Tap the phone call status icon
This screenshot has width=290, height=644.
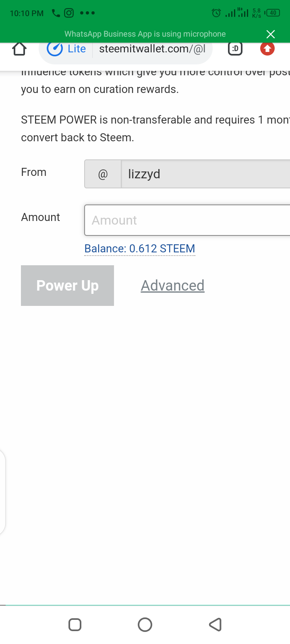coord(56,13)
